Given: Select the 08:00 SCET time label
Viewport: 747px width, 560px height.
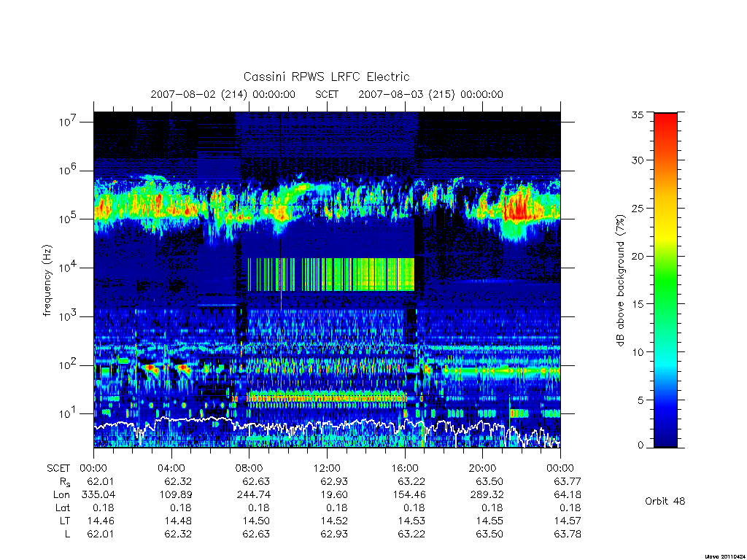Looking at the screenshot, I should pos(249,468).
